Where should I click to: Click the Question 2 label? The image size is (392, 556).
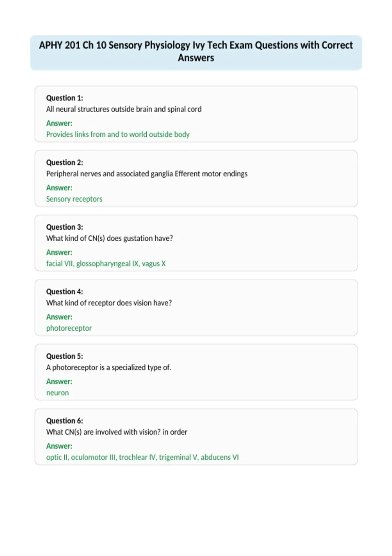point(65,163)
